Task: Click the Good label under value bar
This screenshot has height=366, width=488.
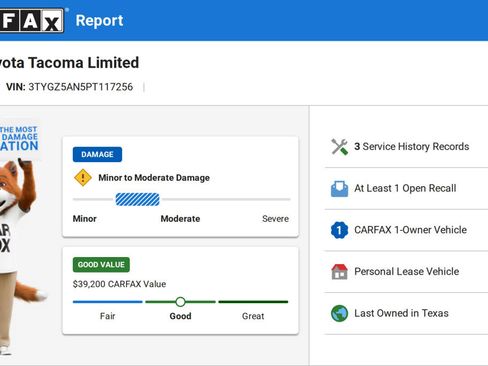Action: point(180,316)
